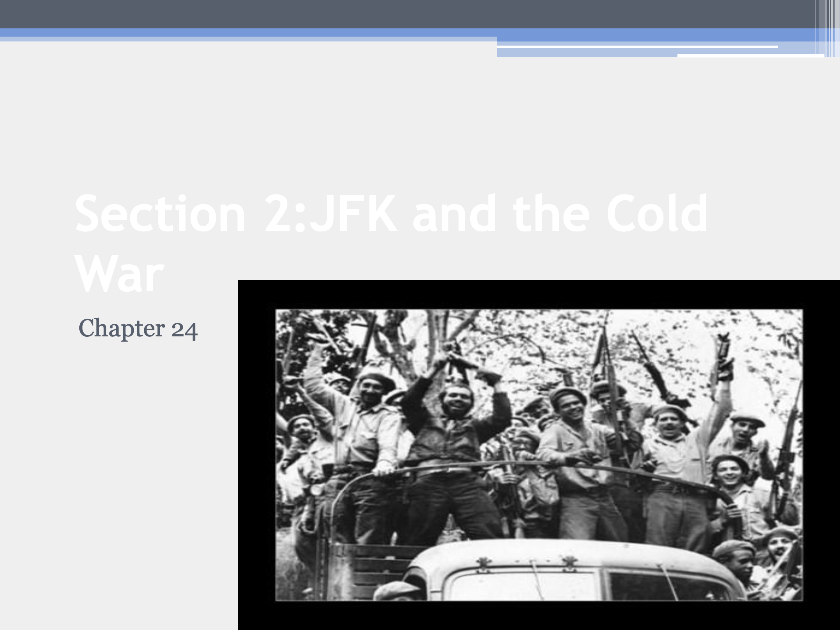
Task: Click the long white line in header accent
Action: (x=637, y=47)
